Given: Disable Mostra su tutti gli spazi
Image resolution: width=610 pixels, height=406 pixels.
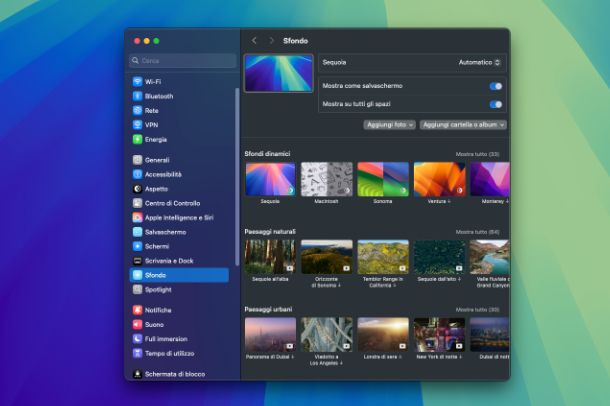Looking at the screenshot, I should pos(496,103).
